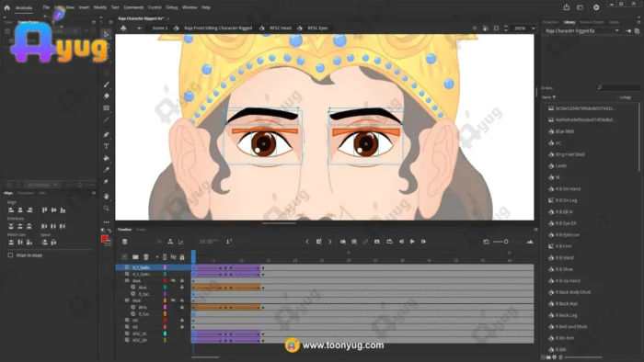The image size is (644, 362).
Task: Select the Selection arrow tool
Action: tap(107, 34)
